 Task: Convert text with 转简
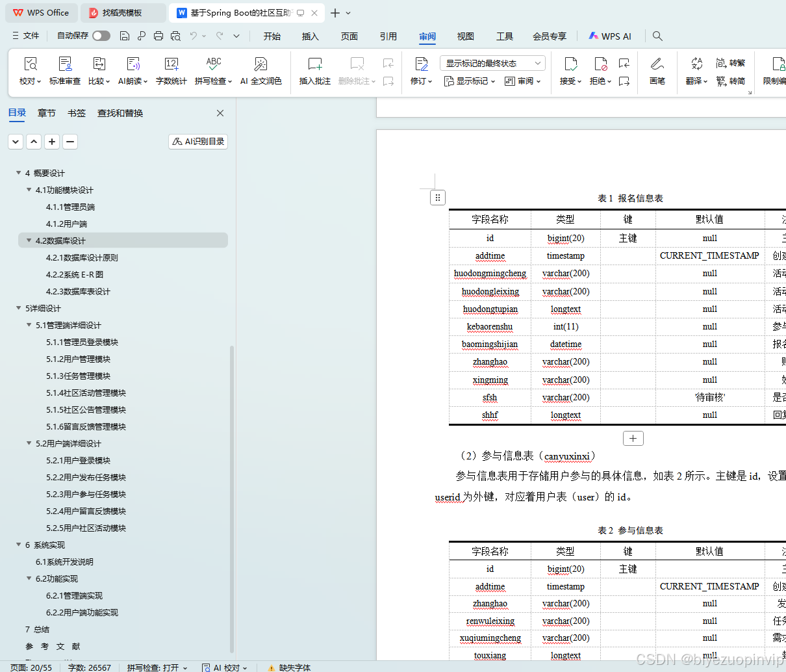point(731,81)
